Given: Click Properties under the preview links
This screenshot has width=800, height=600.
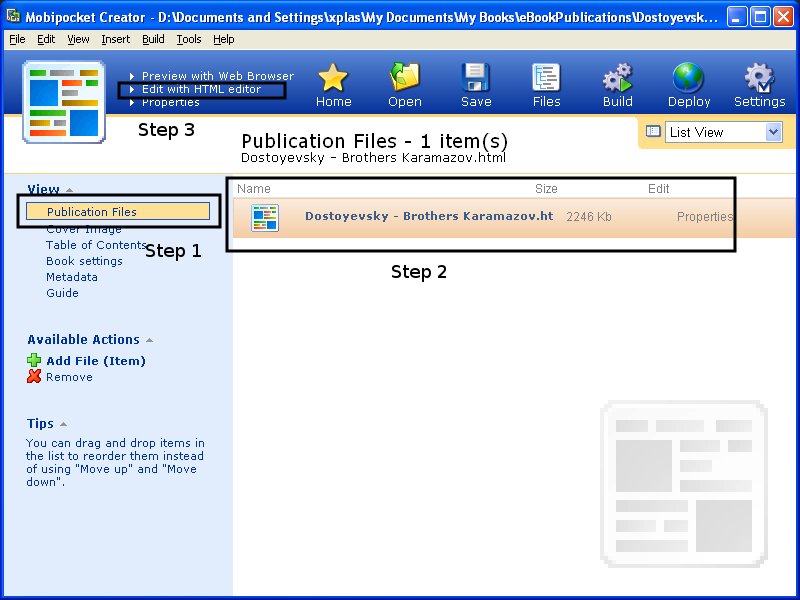Looking at the screenshot, I should [170, 103].
